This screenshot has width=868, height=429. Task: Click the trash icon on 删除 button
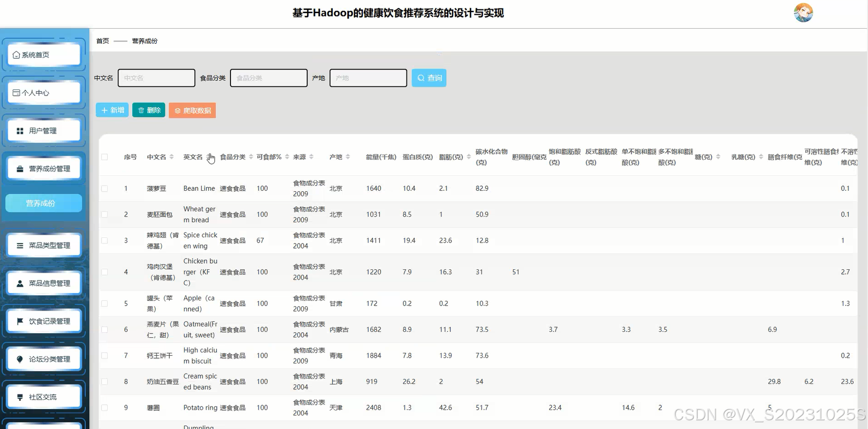pos(141,110)
